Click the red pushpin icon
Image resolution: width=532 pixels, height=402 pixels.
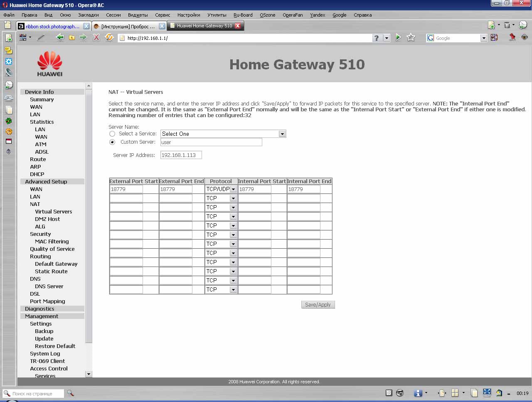point(512,37)
